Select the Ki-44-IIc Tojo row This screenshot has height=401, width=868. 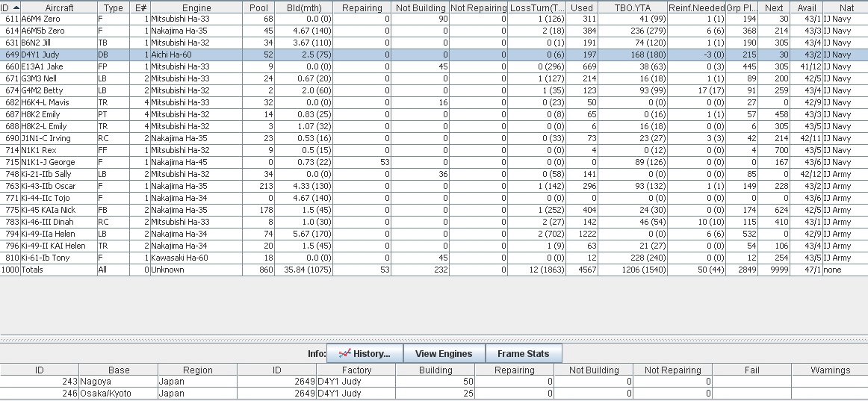click(434, 198)
